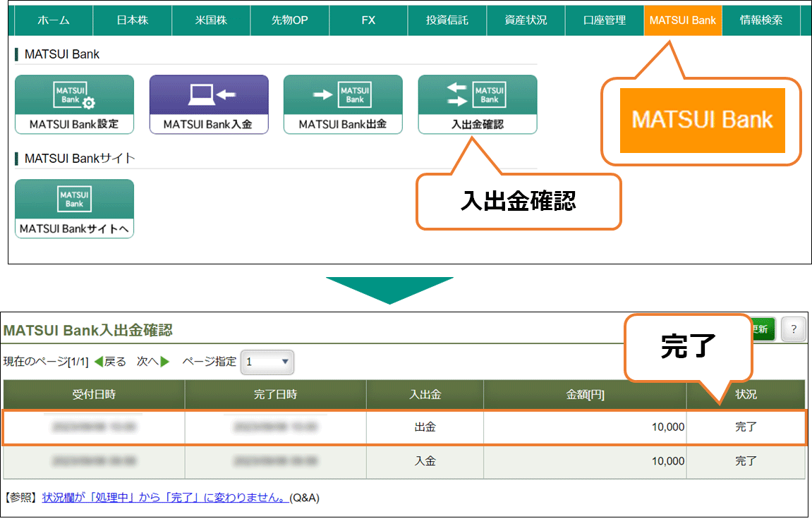This screenshot has width=812, height=521.
Task: Switch to the 情報検索 tab
Action: pyautogui.click(x=761, y=20)
